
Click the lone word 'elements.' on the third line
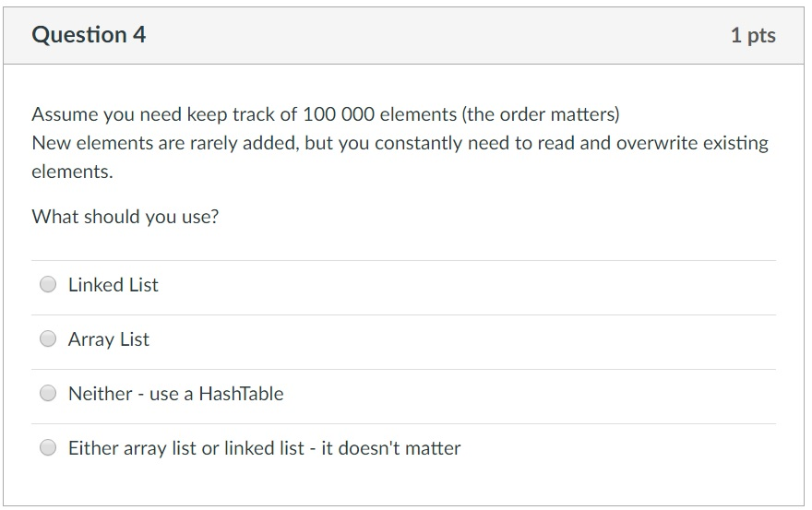(72, 172)
